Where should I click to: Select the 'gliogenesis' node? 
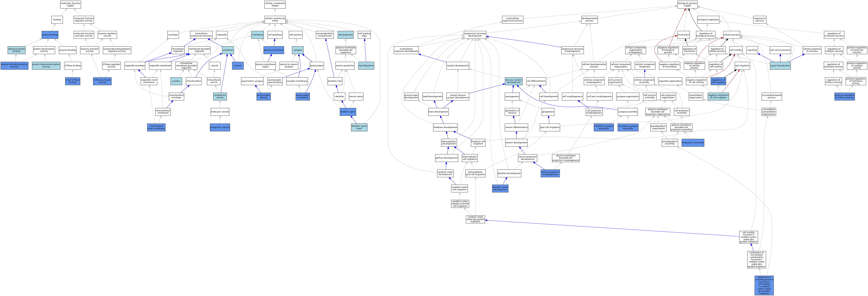(x=548, y=112)
